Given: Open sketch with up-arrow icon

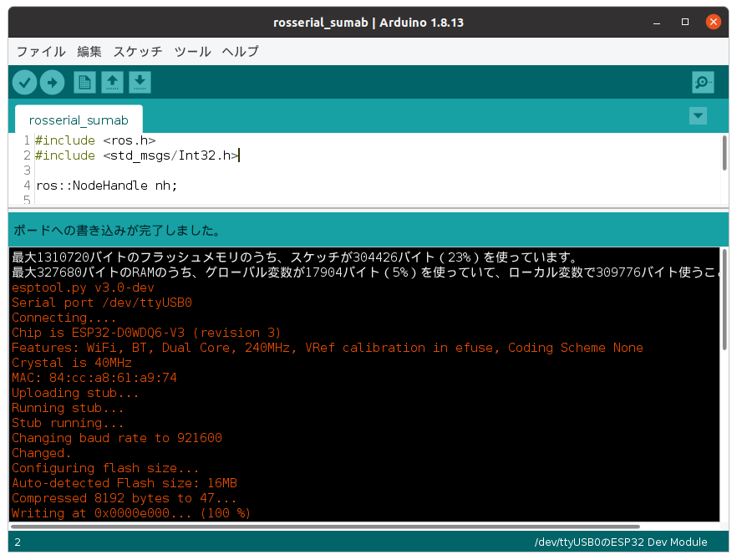Looking at the screenshot, I should (x=112, y=83).
